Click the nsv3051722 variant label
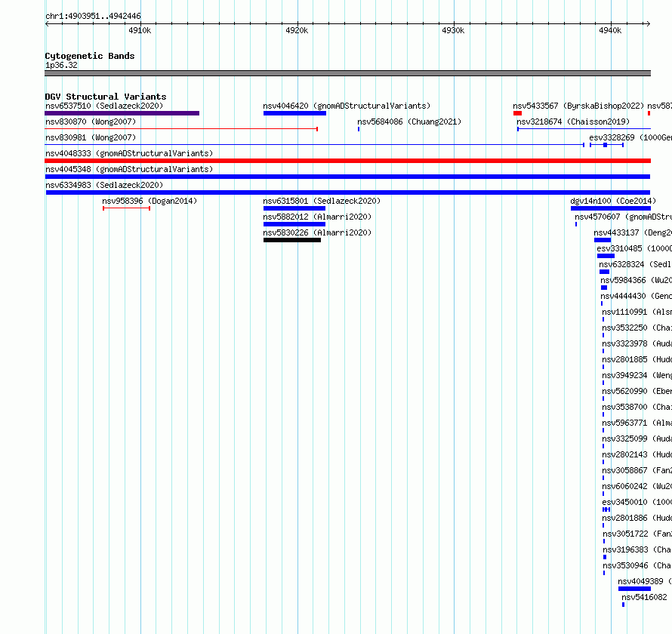The width and height of the screenshot is (672, 634). pos(637,534)
